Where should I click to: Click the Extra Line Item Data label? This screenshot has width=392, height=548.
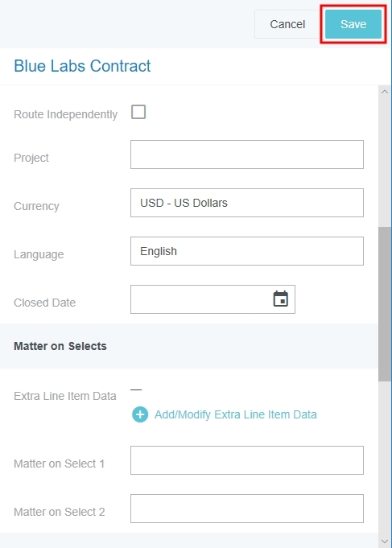[x=64, y=396]
